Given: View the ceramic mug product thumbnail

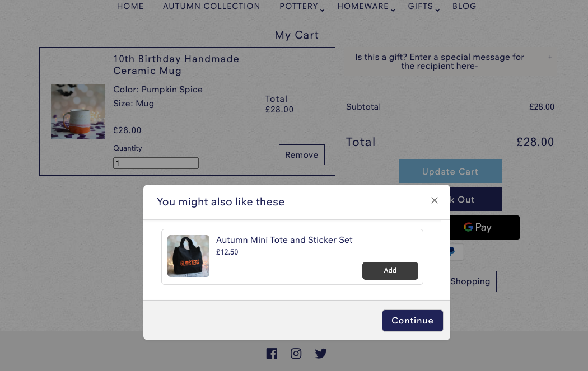Looking at the screenshot, I should pos(78,111).
